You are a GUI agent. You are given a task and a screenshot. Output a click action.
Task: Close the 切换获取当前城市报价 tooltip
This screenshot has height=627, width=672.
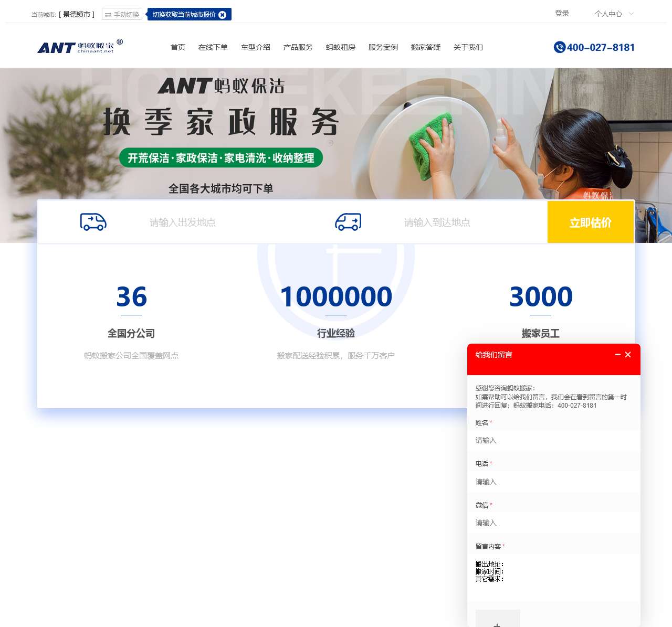pyautogui.click(x=223, y=15)
